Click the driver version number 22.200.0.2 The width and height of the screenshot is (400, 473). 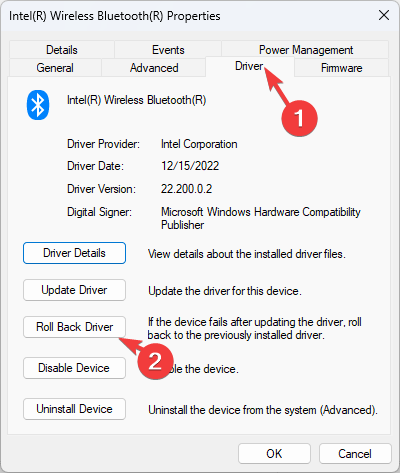186,189
